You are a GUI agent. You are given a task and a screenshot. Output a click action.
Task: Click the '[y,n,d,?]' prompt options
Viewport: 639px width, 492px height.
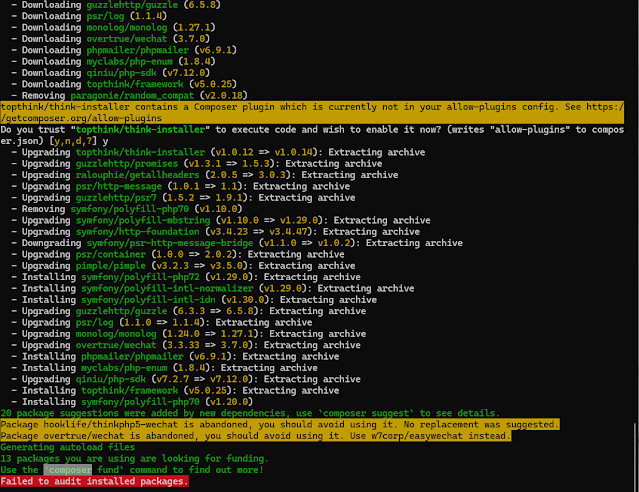[73, 141]
